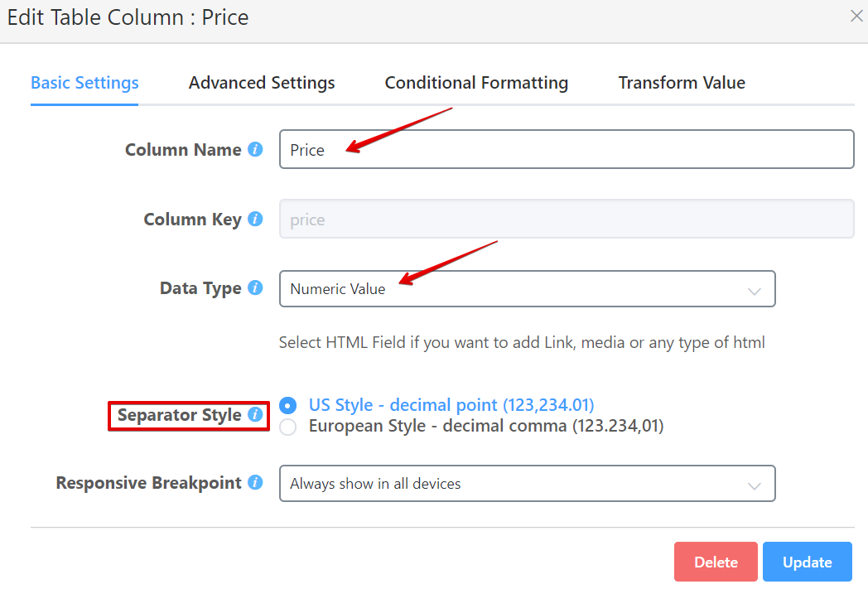
Task: Click the info icon next to Column Key
Action: 256,220
